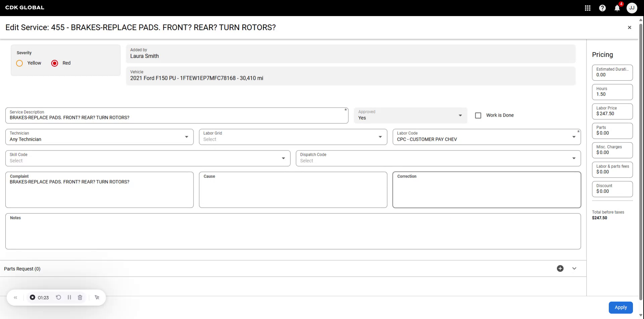Restart the recording with the reset icon

[x=58, y=297]
